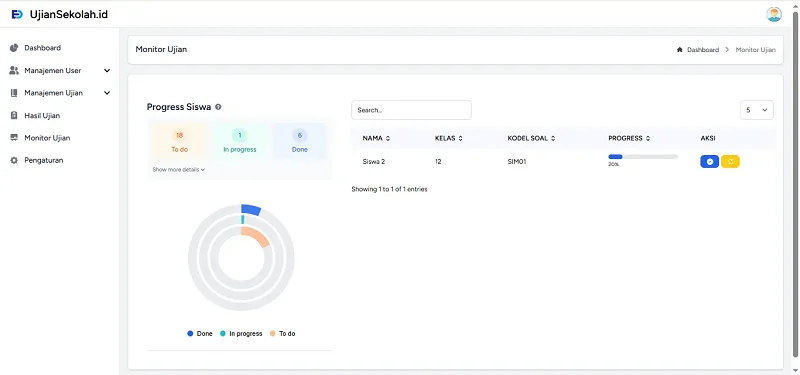Expand the Manajemen User submenu chevron
Viewport: 800px width, 375px height.
point(107,70)
